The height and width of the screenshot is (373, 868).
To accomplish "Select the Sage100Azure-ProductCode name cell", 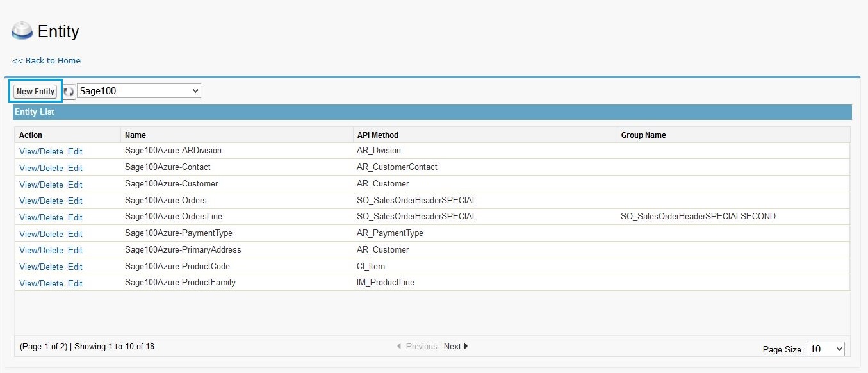I will coord(237,266).
